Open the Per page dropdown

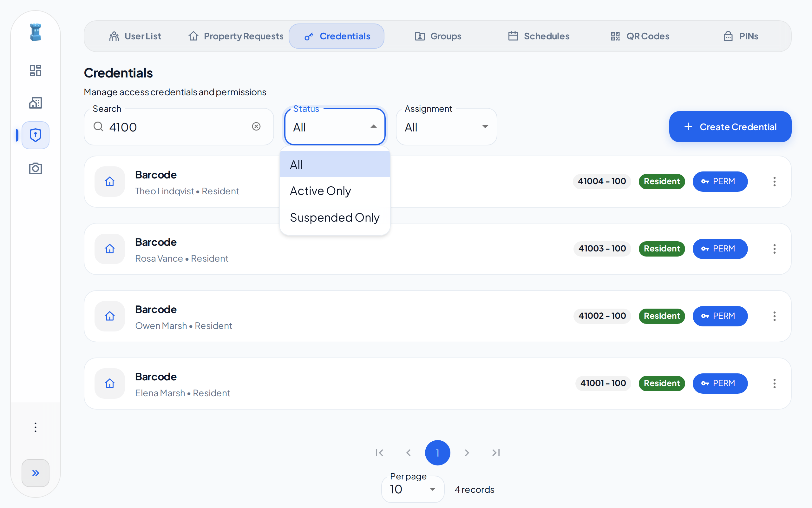pos(413,489)
